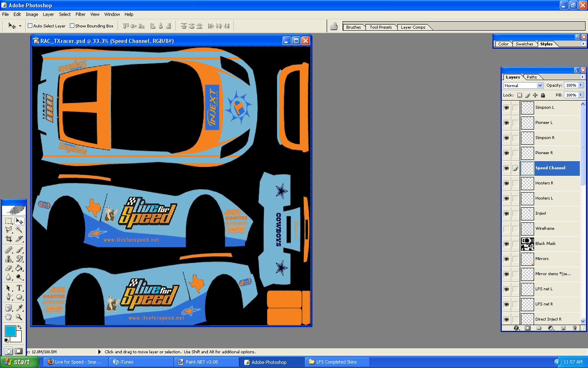Select the Eraser tool
Screen dimensions: 588x368
(9, 268)
